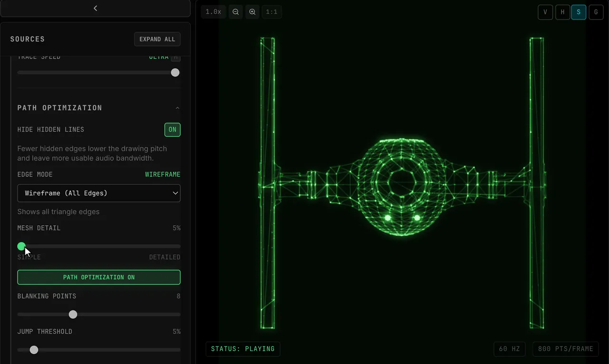Click the WIREFRAME edge mode value
The height and width of the screenshot is (364, 609).
click(163, 174)
